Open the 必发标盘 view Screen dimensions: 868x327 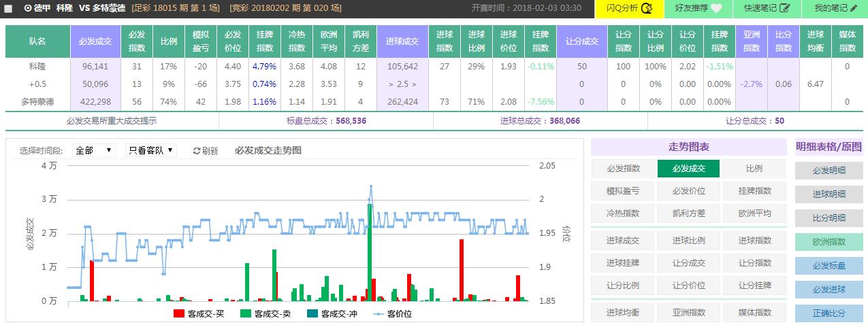click(x=829, y=266)
